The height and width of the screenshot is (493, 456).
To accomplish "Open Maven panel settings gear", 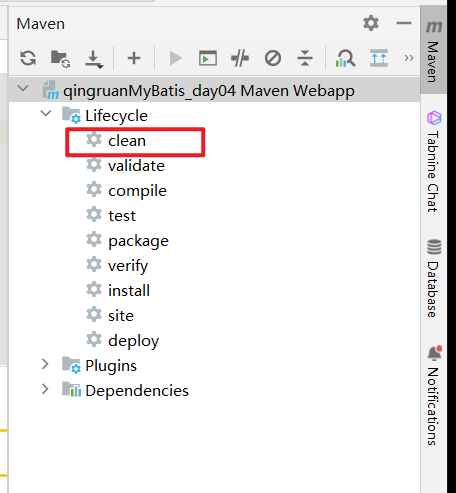I will (x=371, y=23).
